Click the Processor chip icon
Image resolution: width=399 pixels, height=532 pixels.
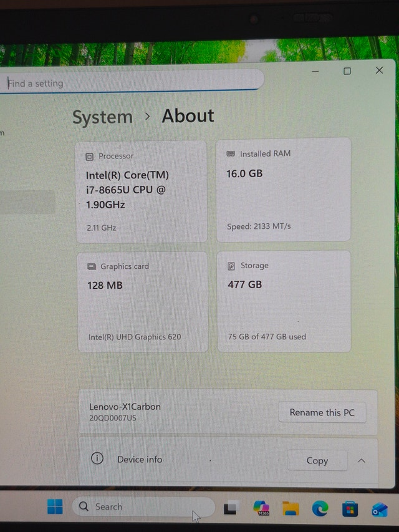[x=90, y=157]
